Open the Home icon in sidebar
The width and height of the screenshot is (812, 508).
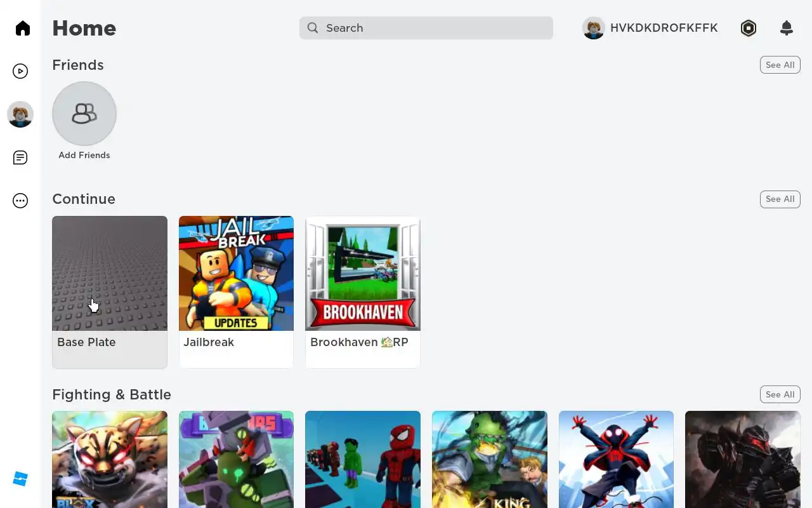click(x=23, y=28)
